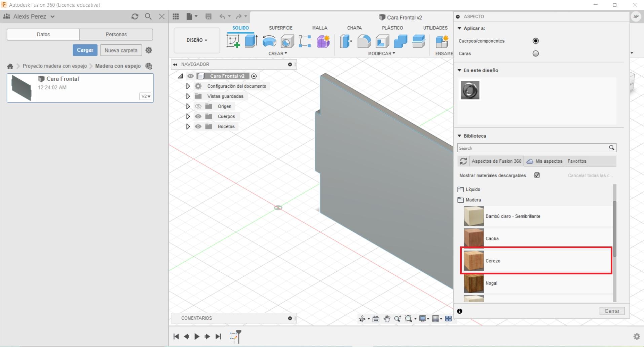Screen dimensions: 644x347
Task: Open the MODIFICAR dropdown menu
Action: (381, 53)
